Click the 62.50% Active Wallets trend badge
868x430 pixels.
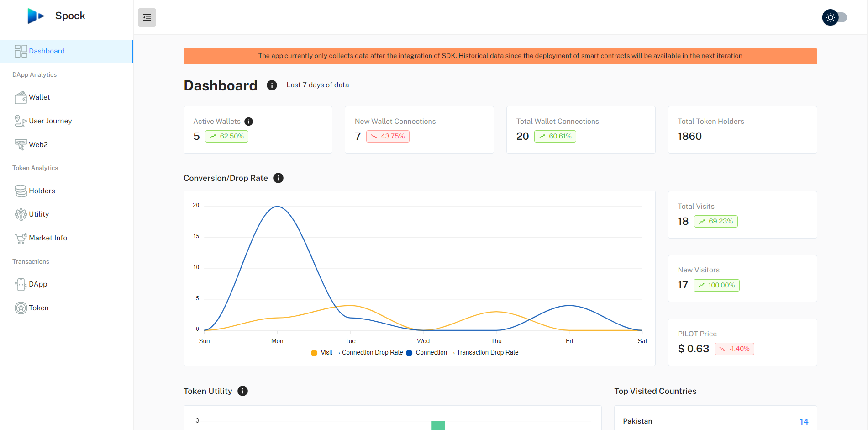(x=226, y=136)
